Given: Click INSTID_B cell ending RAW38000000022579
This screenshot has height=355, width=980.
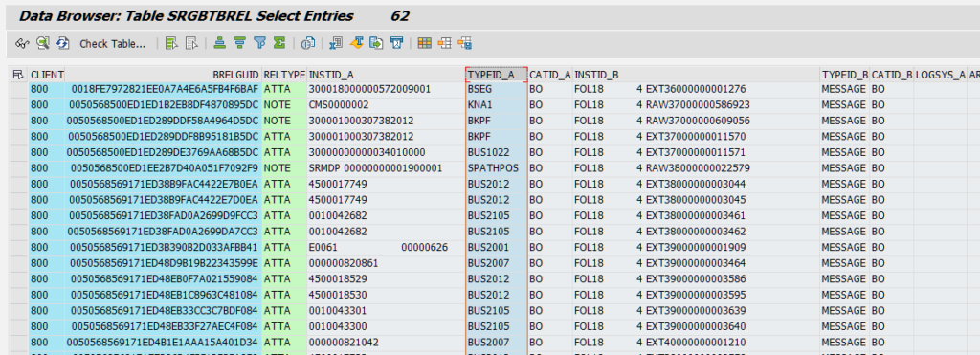Looking at the screenshot, I should coord(696,168).
